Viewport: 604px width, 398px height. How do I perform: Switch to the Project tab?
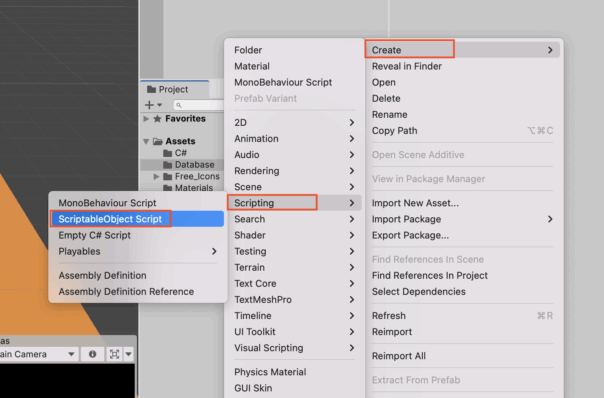tap(174, 89)
